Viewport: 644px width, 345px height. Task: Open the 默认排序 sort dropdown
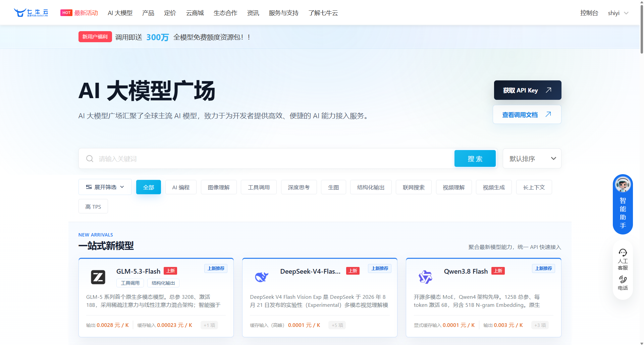[x=532, y=158]
